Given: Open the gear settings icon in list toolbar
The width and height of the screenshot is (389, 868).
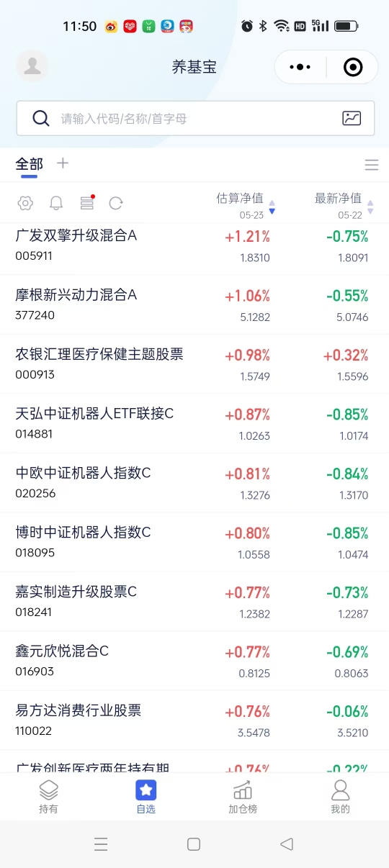Looking at the screenshot, I should [x=25, y=203].
